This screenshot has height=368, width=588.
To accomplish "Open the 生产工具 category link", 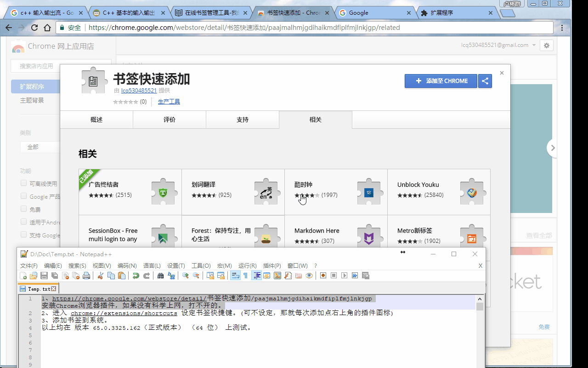I will (169, 102).
